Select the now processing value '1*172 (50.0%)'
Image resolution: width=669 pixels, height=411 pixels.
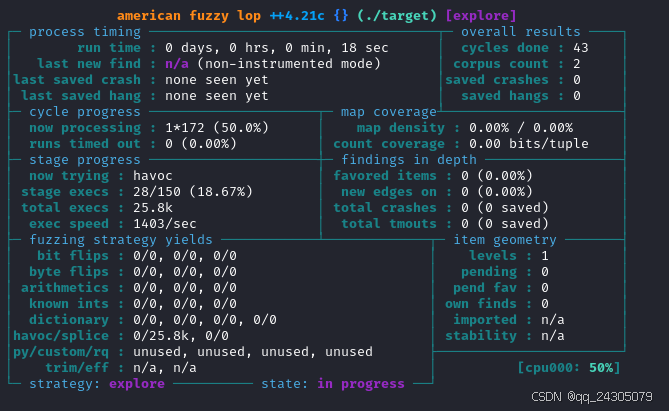[x=217, y=128]
